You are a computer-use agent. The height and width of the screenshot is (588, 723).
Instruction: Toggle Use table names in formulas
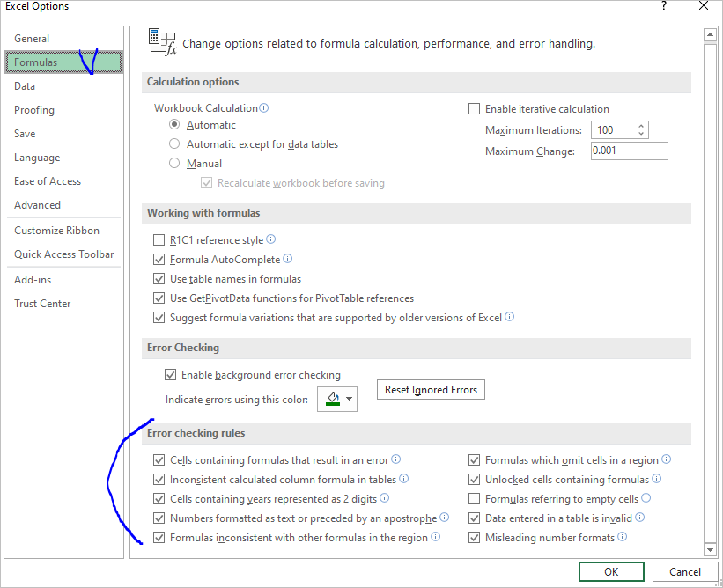pos(159,279)
